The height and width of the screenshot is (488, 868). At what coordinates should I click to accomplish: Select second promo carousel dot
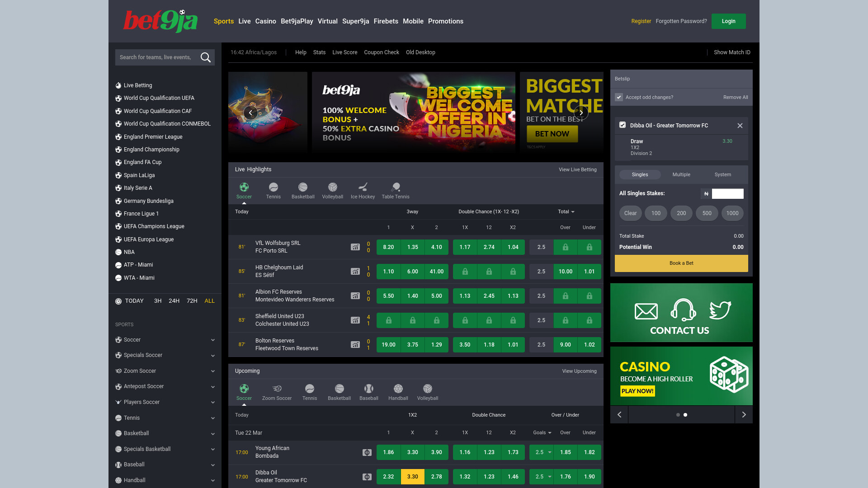point(685,415)
